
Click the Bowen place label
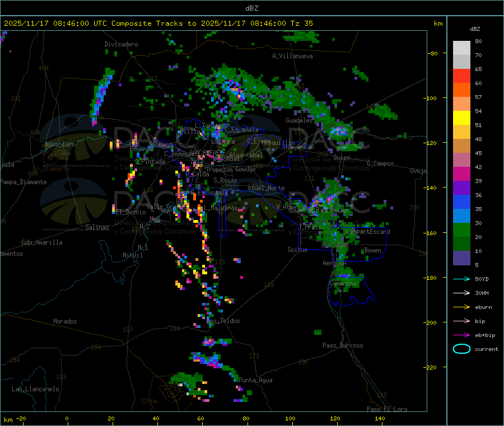(372, 250)
